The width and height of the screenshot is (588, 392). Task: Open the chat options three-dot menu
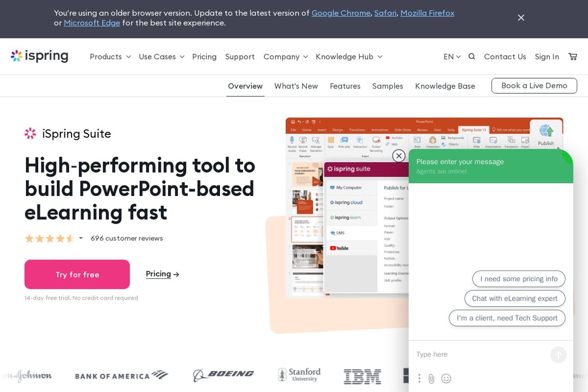419,378
